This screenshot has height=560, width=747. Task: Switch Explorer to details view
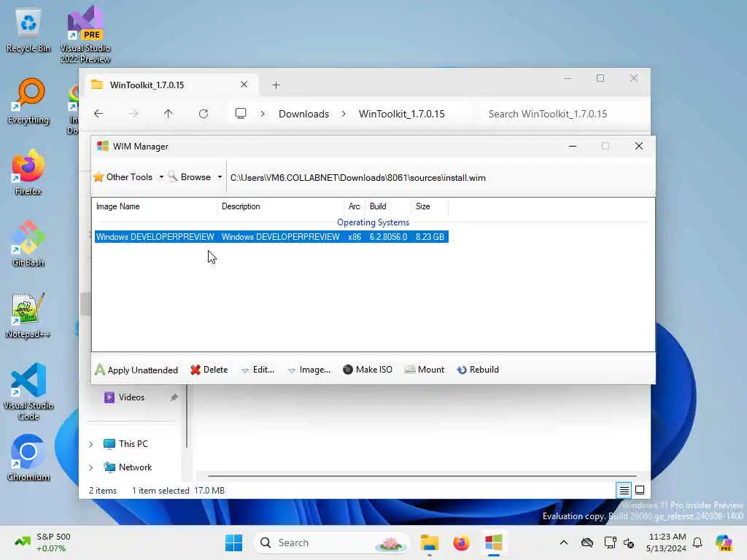point(624,490)
